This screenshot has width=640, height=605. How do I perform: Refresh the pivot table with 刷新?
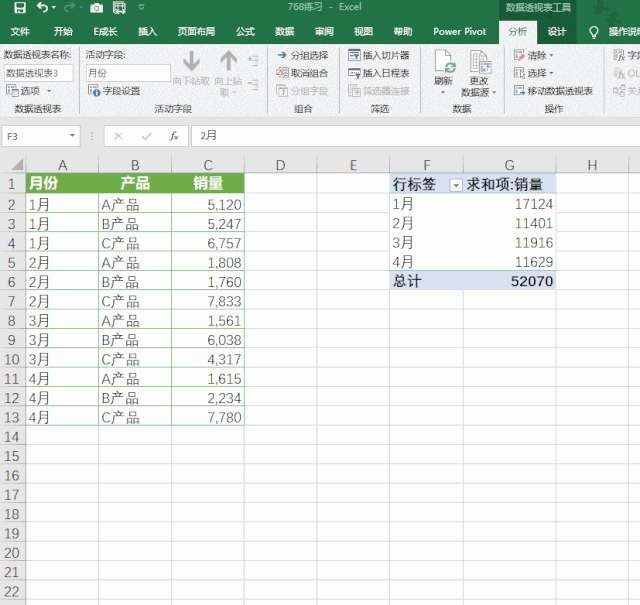(x=443, y=71)
